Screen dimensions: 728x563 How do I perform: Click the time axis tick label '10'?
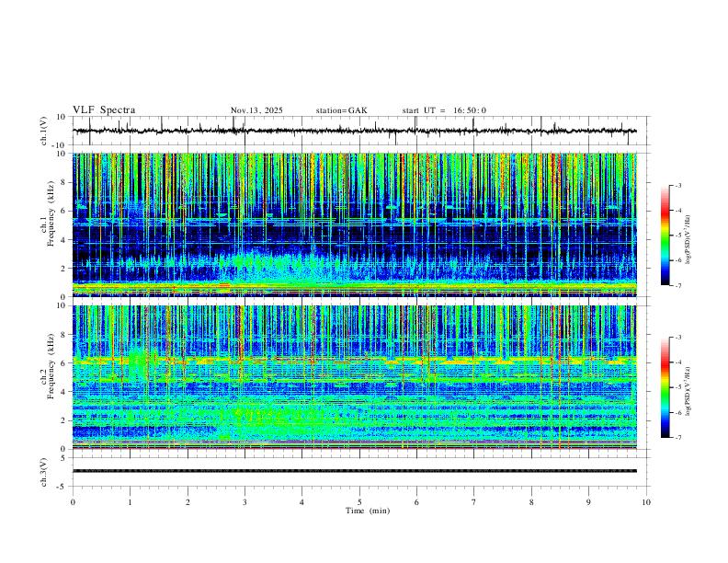646,502
